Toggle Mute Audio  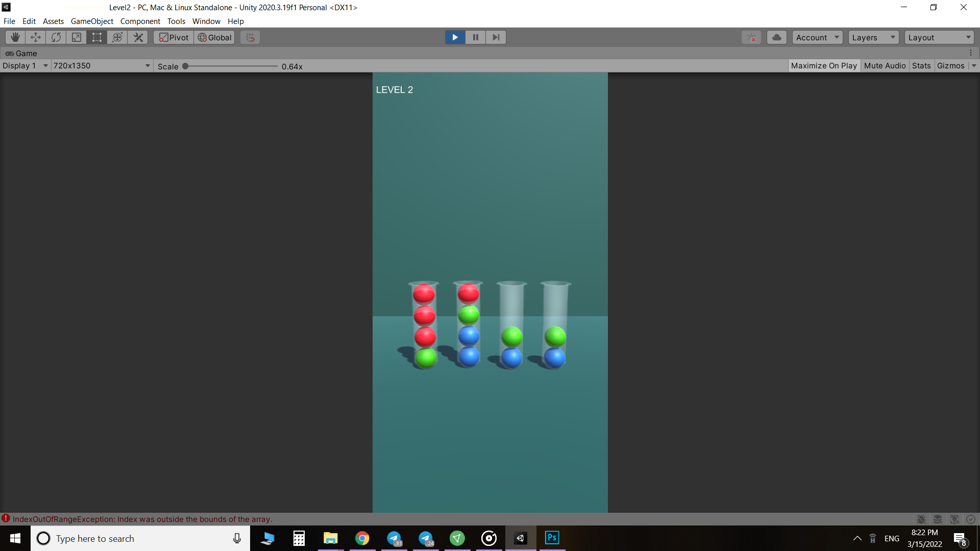click(885, 66)
